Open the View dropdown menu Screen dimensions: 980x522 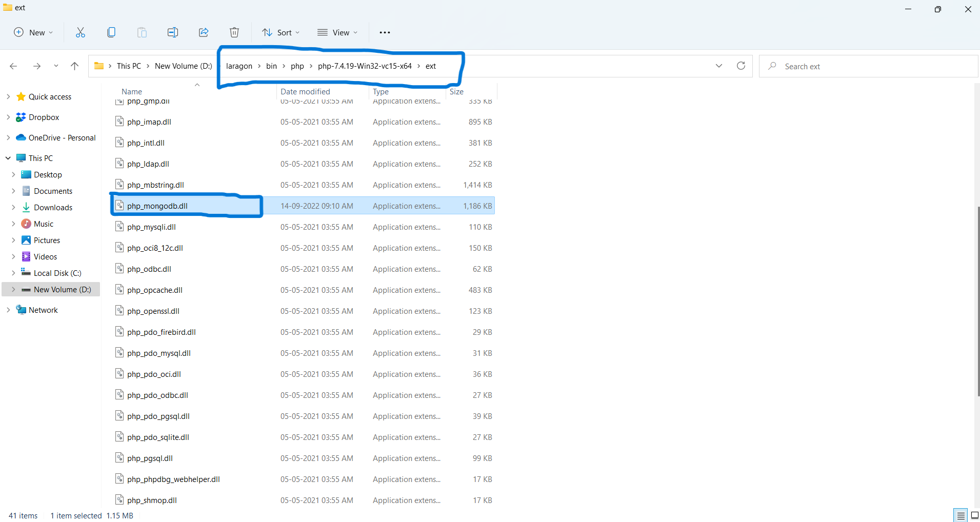click(x=337, y=32)
